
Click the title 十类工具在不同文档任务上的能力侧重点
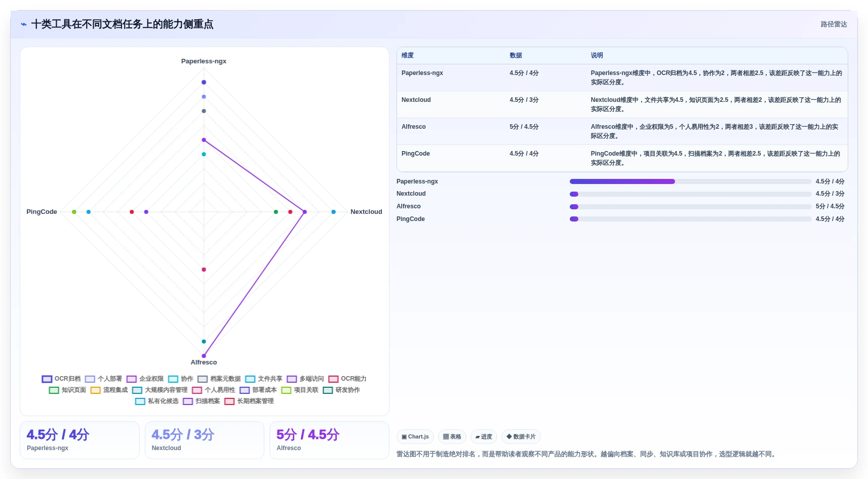point(122,24)
